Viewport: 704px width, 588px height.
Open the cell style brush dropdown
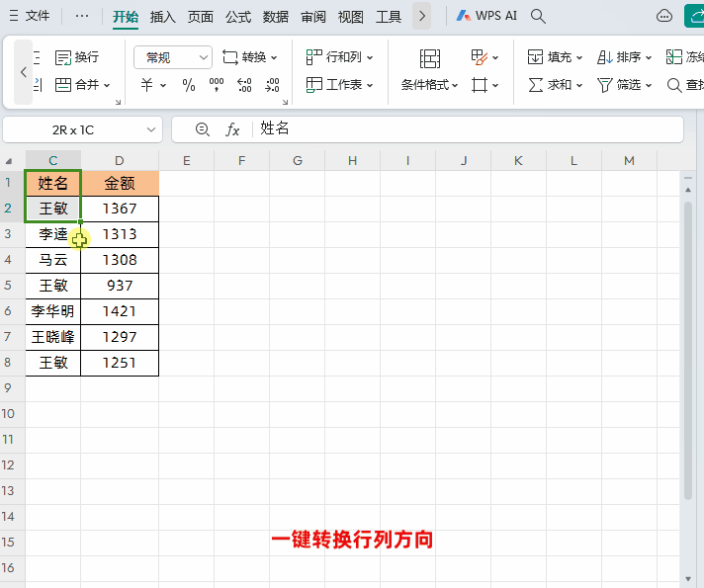tap(484, 57)
